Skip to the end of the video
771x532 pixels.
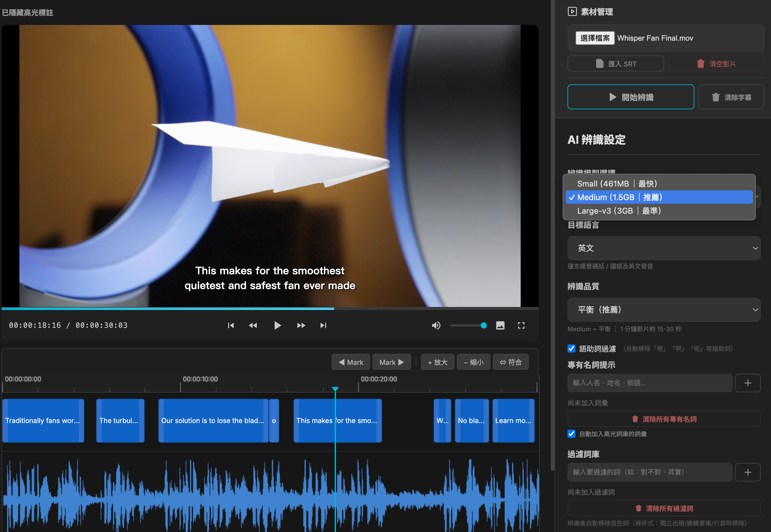323,325
